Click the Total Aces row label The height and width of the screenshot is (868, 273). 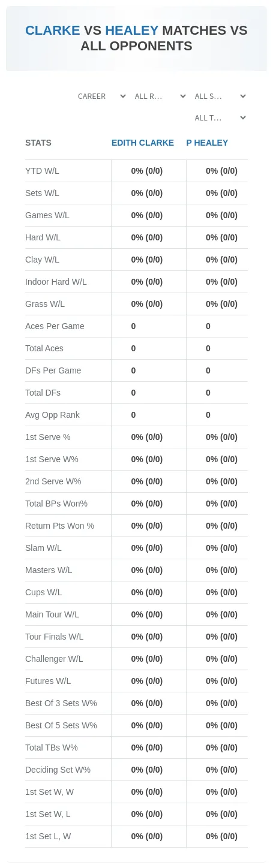pos(44,348)
